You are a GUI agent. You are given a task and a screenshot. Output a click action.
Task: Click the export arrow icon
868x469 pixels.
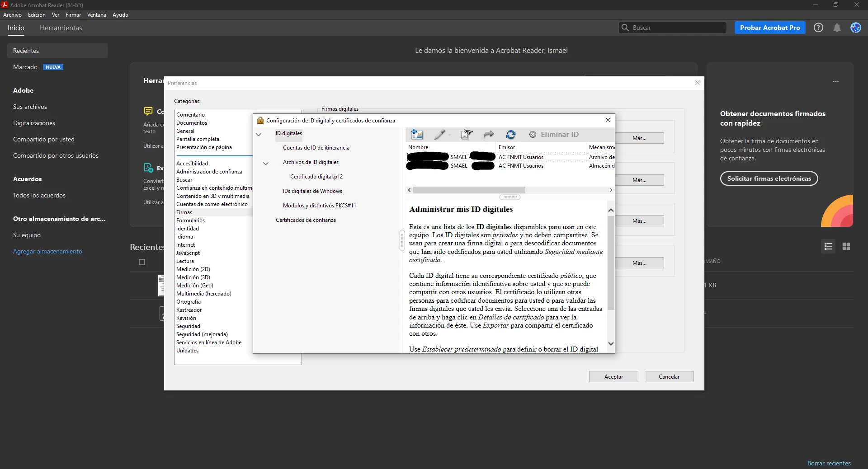[489, 134]
